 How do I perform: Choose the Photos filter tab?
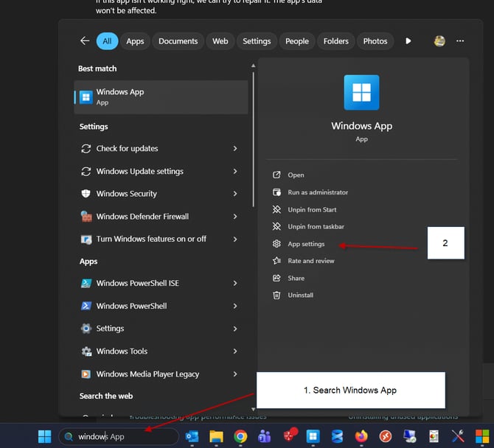pyautogui.click(x=375, y=41)
